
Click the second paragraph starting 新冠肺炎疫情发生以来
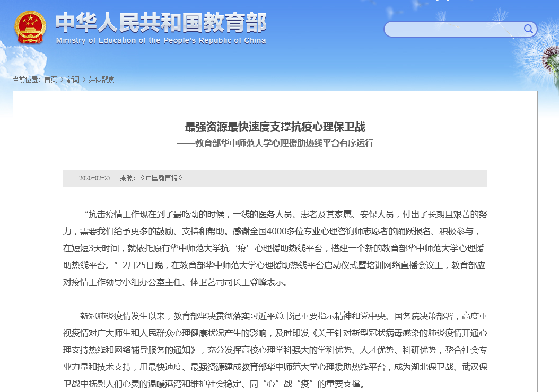tap(275, 350)
